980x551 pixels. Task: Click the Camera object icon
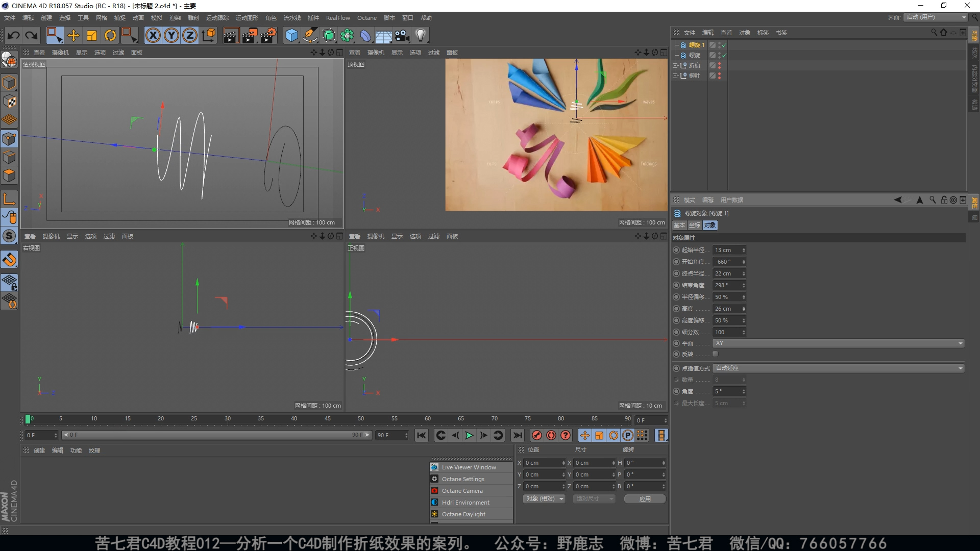(402, 35)
